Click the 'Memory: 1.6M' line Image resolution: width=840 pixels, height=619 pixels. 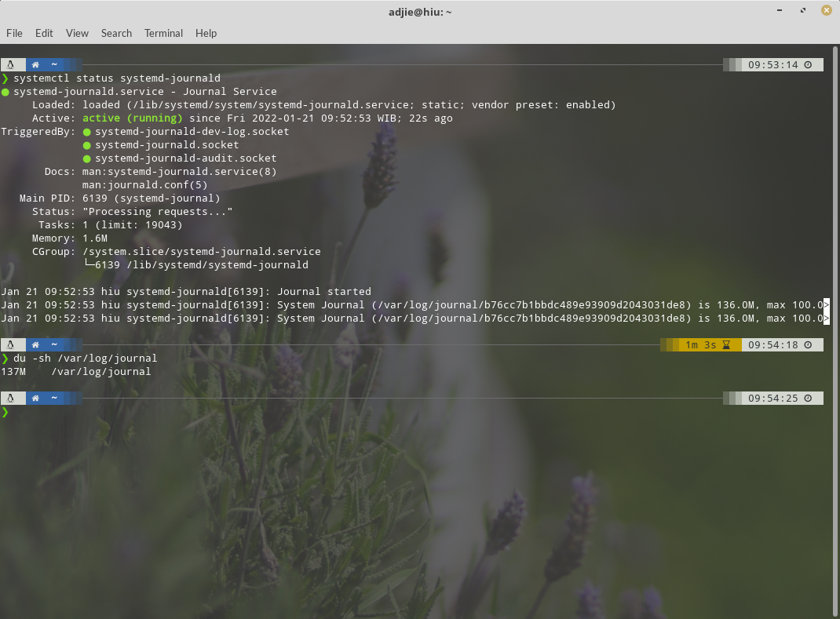[x=70, y=238]
